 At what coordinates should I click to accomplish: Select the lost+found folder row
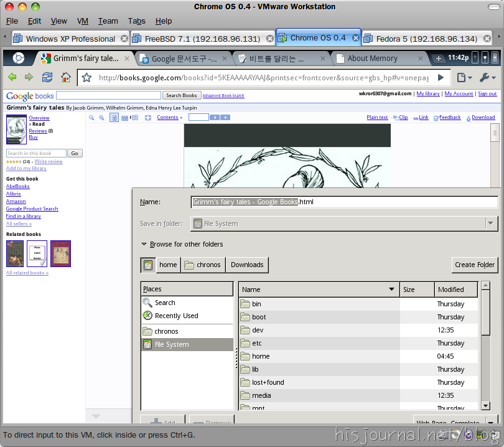(358, 382)
